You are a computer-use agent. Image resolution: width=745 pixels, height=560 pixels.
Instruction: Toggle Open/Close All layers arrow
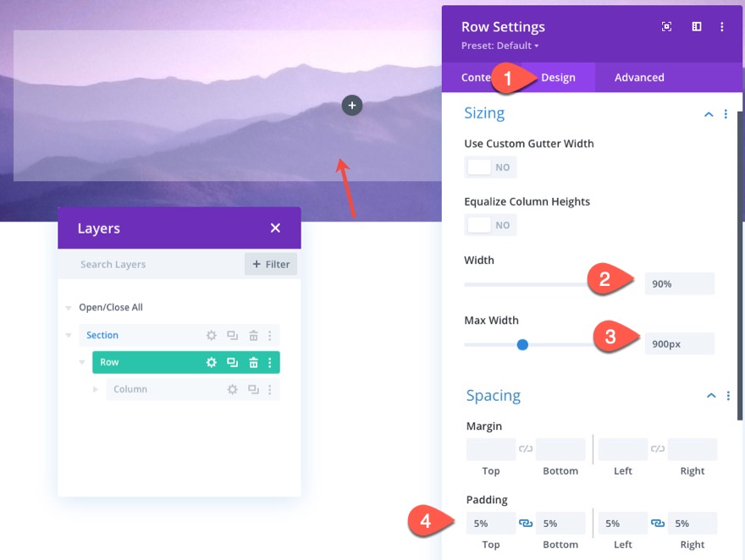[69, 308]
